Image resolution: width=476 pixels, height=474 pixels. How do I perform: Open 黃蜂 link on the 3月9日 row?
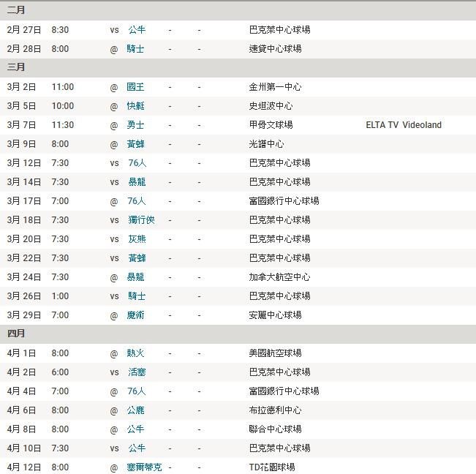click(x=136, y=144)
